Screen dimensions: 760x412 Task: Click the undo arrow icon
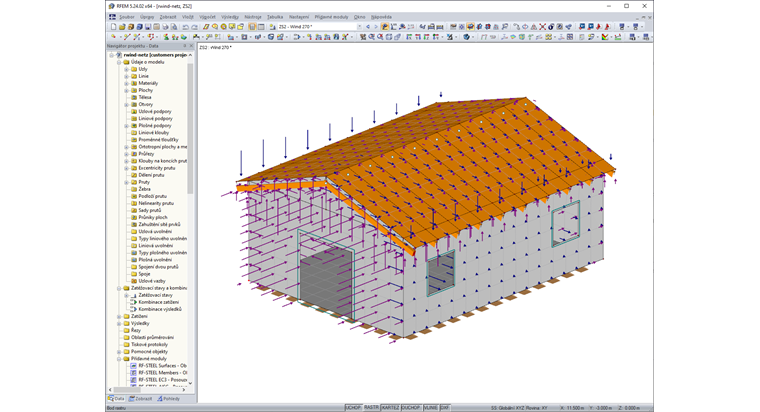click(186, 27)
